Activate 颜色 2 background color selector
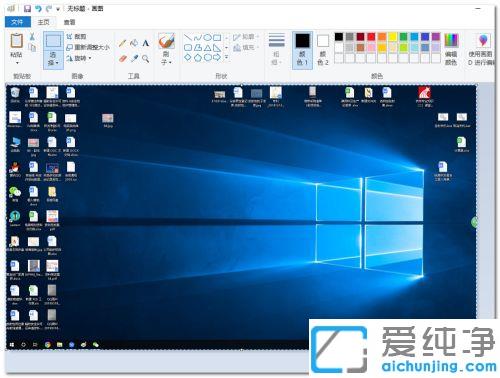The width and height of the screenshot is (500, 378). coord(322,50)
